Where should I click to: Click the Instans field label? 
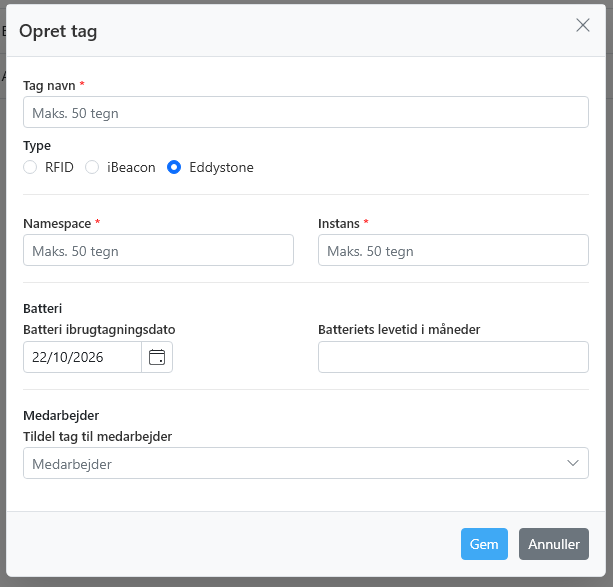[x=339, y=223]
